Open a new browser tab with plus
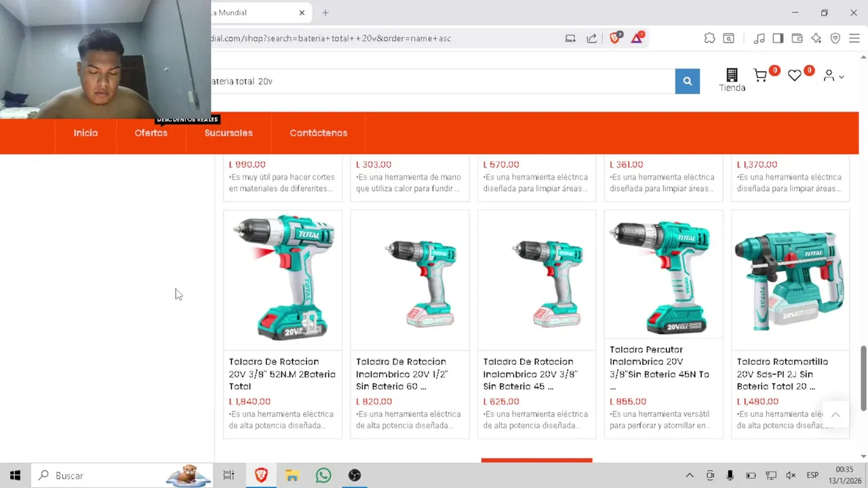 (x=325, y=12)
